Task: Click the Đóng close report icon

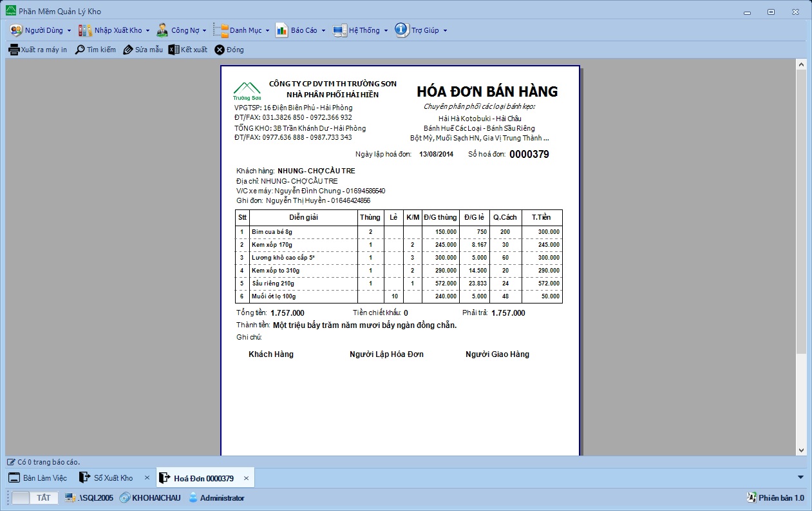Action: pos(220,50)
